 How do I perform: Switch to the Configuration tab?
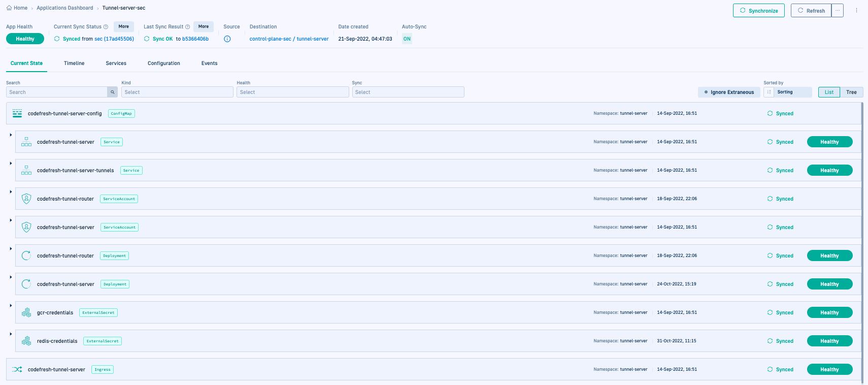[x=163, y=63]
